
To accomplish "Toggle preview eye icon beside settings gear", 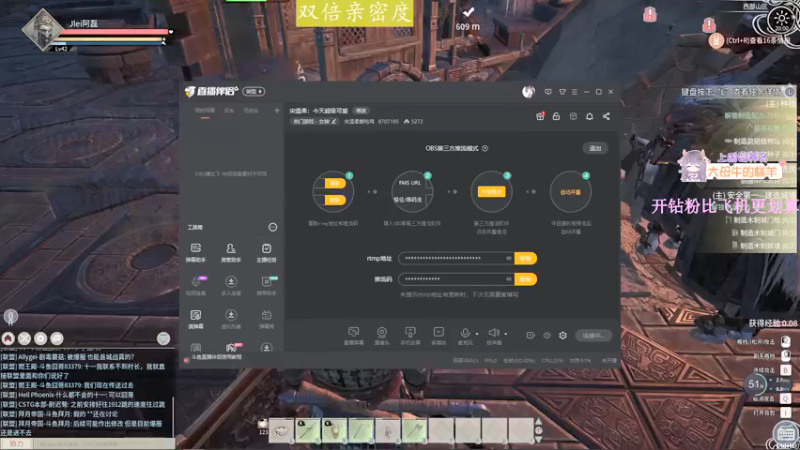I will click(x=547, y=335).
